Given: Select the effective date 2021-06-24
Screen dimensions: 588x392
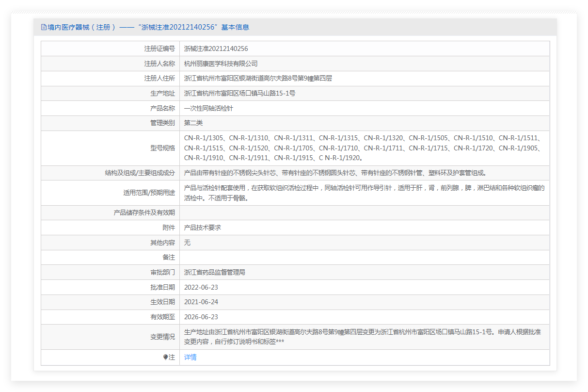Looking at the screenshot, I should pos(201,302).
